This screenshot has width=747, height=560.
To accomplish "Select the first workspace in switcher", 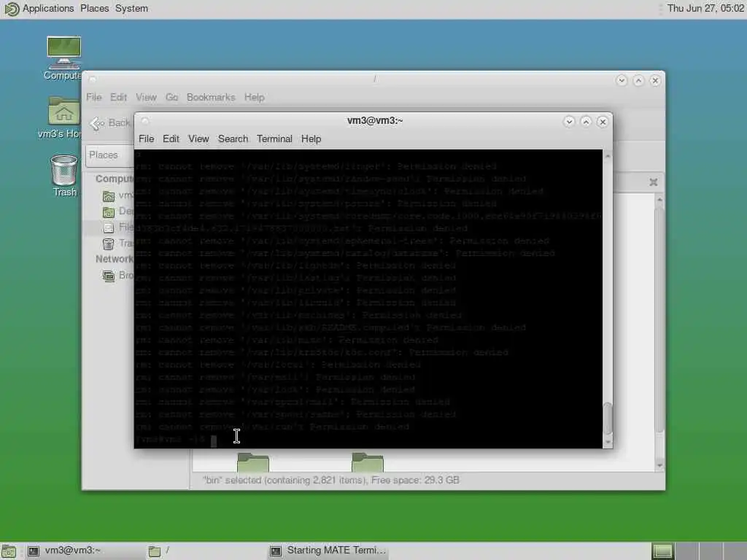I will [662, 551].
